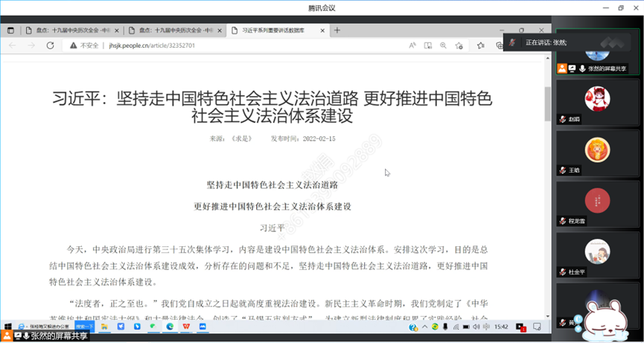The height and width of the screenshot is (343, 644).
Task: Open the zoom magnifier in the address bar
Action: tap(443, 45)
